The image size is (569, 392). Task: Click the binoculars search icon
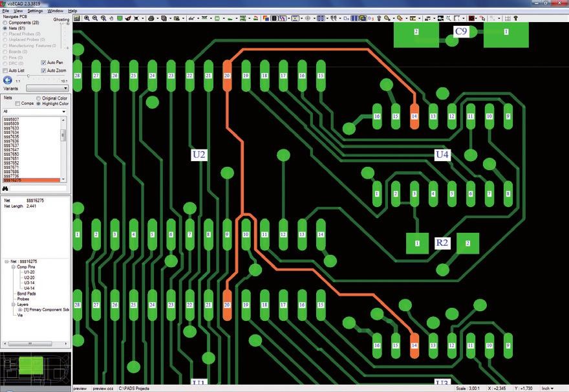6,188
